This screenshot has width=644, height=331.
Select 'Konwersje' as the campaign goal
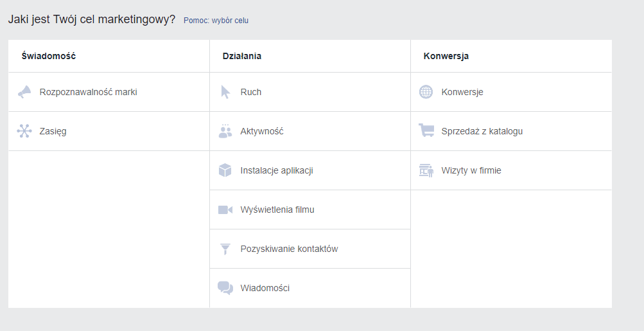[462, 92]
